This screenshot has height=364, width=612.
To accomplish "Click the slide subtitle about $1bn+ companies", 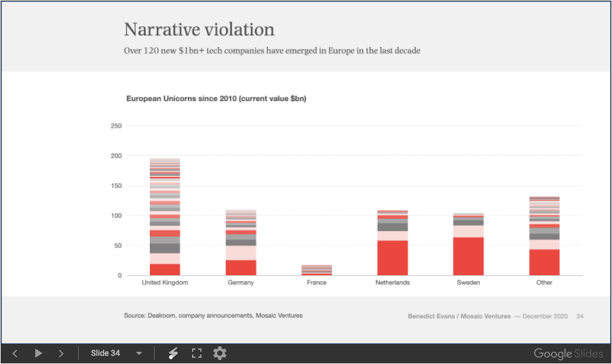I will point(271,51).
